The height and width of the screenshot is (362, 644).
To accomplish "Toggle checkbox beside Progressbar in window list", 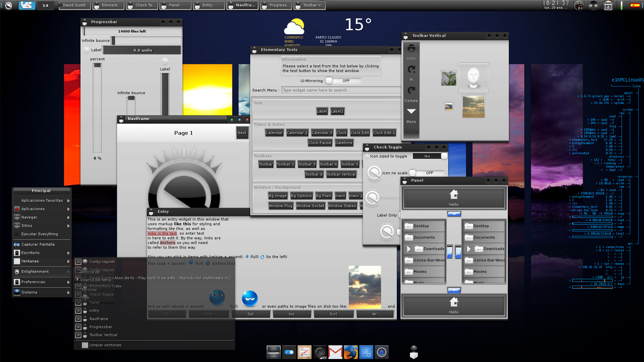I will [78, 327].
